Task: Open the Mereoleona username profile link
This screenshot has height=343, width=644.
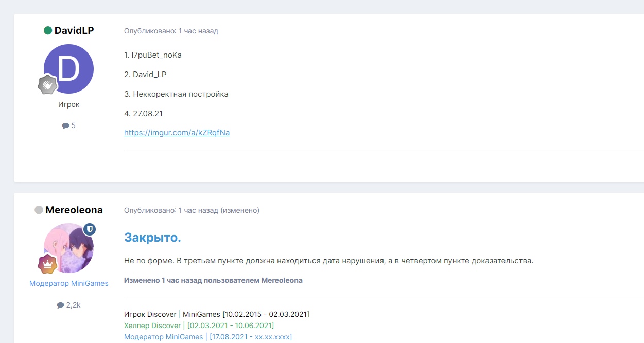Action: pyautogui.click(x=74, y=210)
